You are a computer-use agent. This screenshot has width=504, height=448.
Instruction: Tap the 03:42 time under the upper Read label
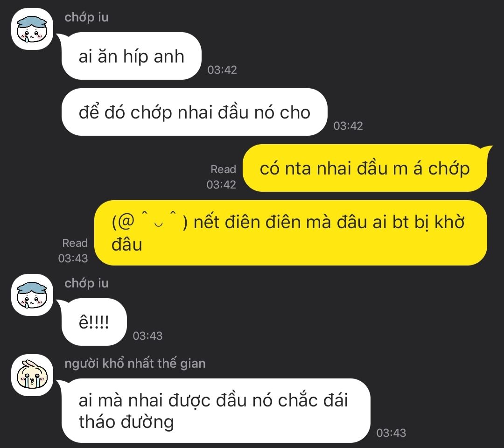point(222,184)
